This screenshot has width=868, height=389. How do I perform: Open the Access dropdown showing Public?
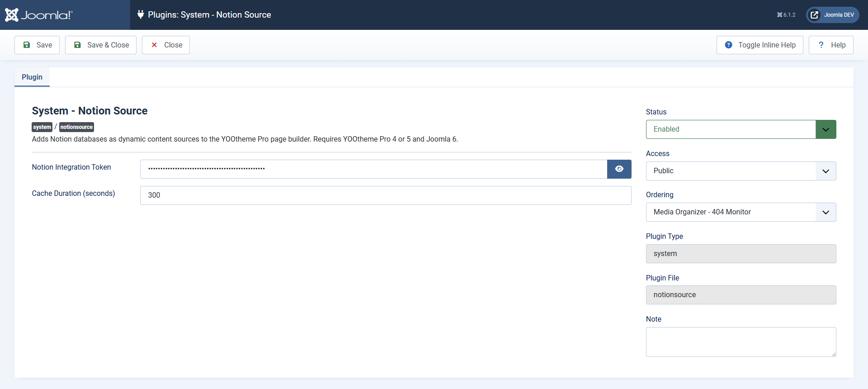point(741,171)
